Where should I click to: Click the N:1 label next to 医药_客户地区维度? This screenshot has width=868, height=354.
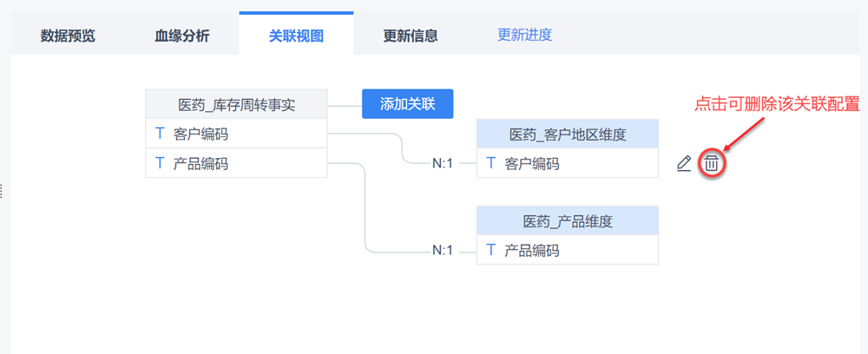(443, 163)
